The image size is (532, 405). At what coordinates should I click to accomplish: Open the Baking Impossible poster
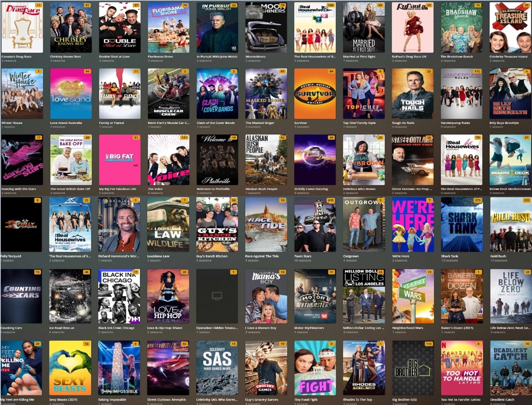[119, 368]
